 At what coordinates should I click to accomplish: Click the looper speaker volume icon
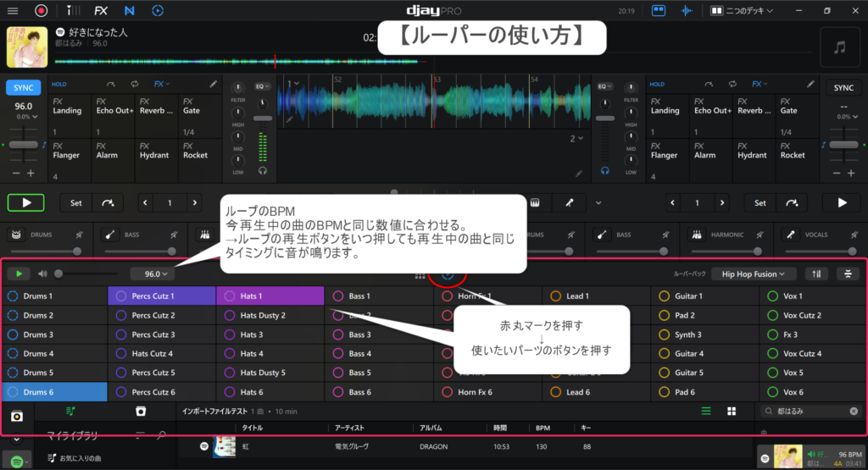[x=42, y=274]
